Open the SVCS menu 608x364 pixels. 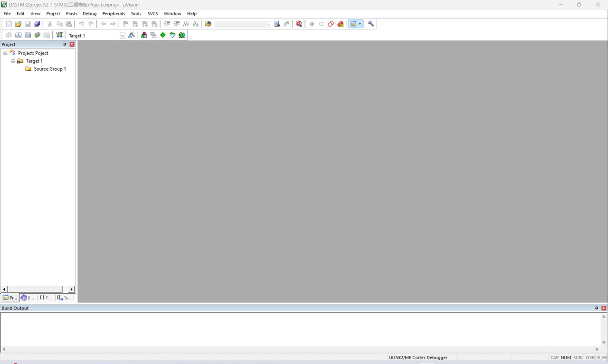click(152, 14)
